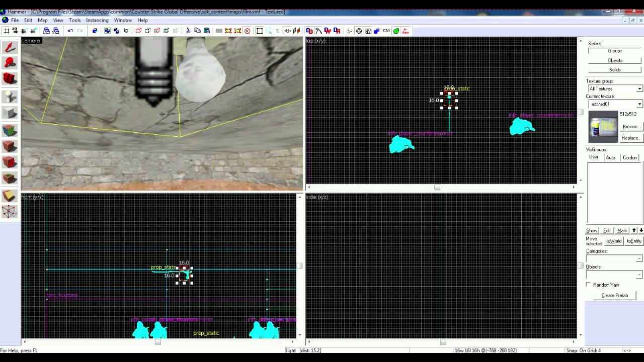The width and height of the screenshot is (644, 362).
Task: Open the File menu
Action: [x=15, y=20]
